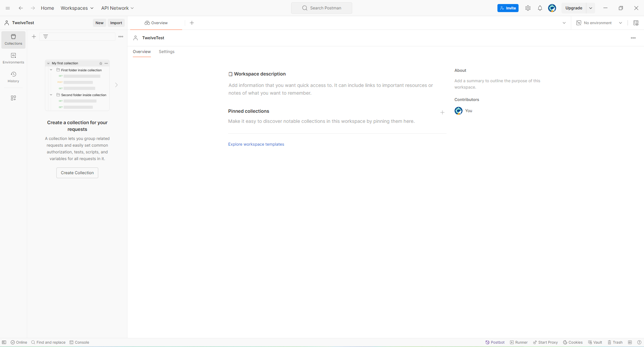Expand the open tabs dropdown chevron
The image size is (644, 347).
tap(564, 23)
